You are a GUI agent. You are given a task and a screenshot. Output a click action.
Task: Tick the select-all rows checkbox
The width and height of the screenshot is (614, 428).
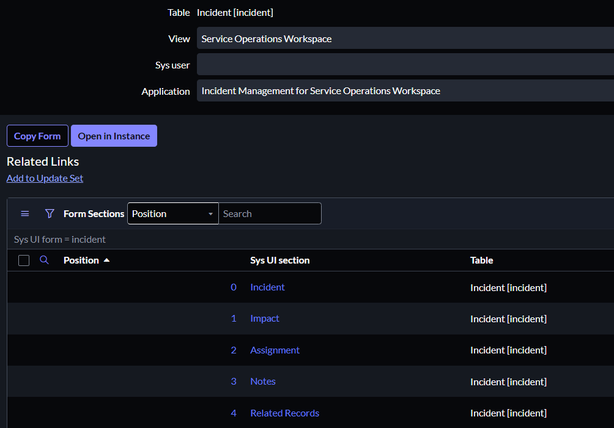point(24,260)
